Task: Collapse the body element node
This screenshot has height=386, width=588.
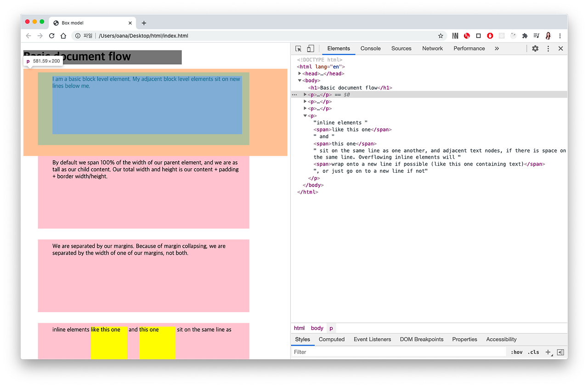Action: (300, 80)
